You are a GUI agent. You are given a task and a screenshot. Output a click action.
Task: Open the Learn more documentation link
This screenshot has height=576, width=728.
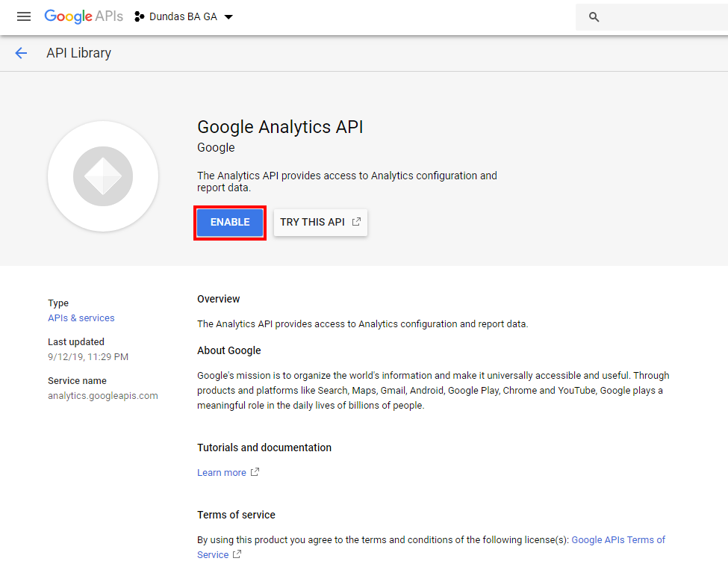[x=221, y=472]
